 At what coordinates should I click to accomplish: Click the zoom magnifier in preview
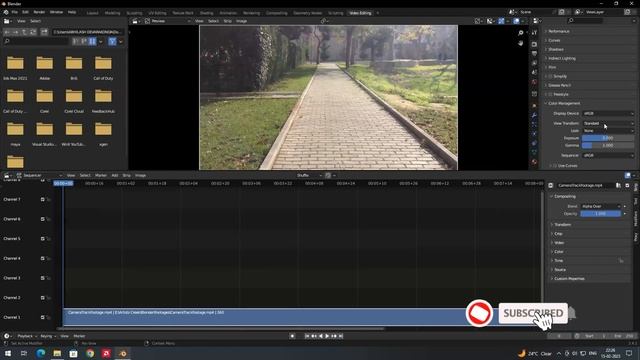coord(521,33)
